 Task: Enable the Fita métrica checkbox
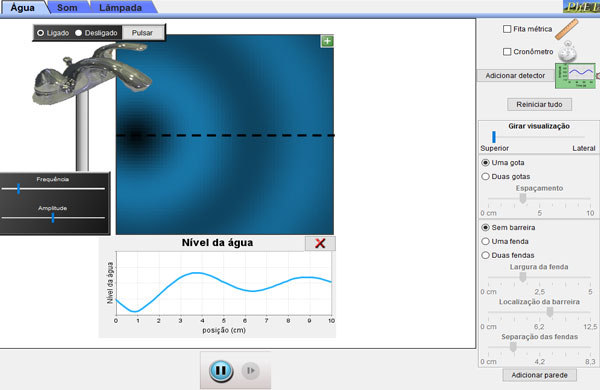507,29
